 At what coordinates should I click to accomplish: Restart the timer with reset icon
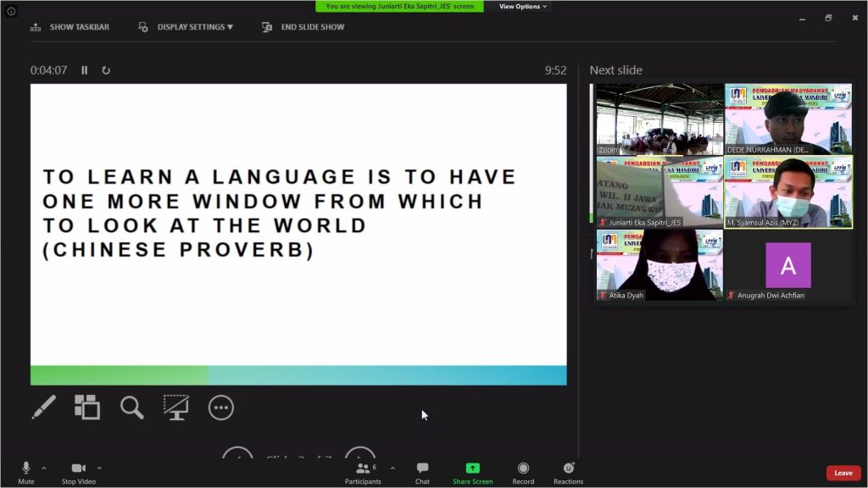106,70
